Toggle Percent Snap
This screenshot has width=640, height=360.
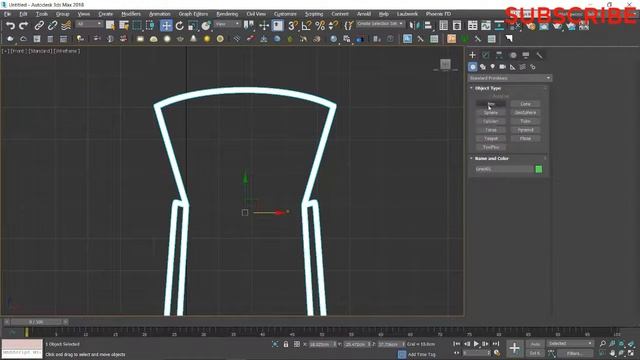tap(320, 26)
